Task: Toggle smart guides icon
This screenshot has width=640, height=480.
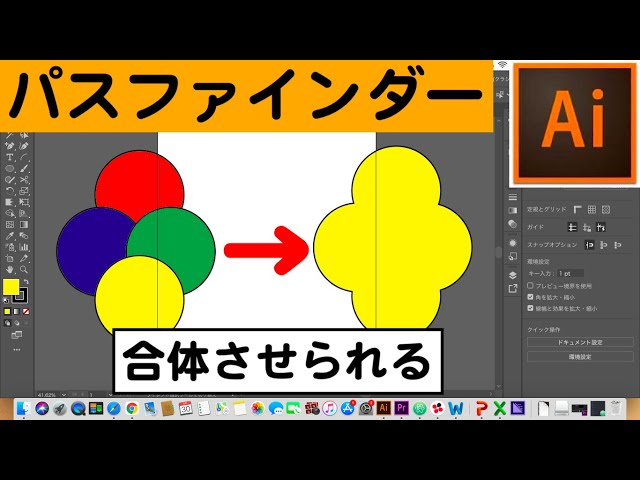Action: tap(600, 227)
